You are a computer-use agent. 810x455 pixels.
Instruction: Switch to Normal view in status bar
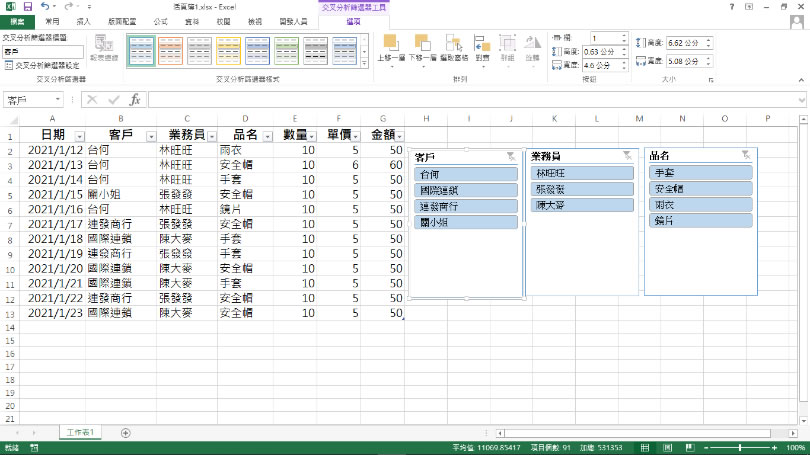[x=645, y=448]
